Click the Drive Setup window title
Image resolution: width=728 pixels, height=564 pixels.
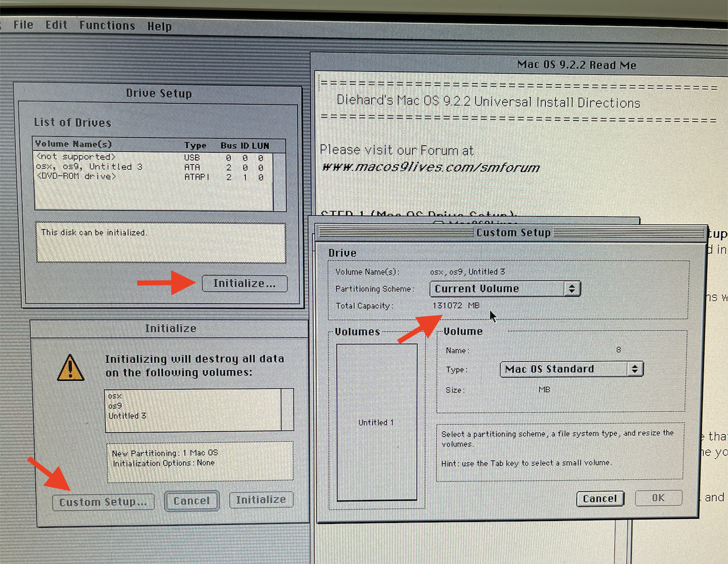point(159,93)
